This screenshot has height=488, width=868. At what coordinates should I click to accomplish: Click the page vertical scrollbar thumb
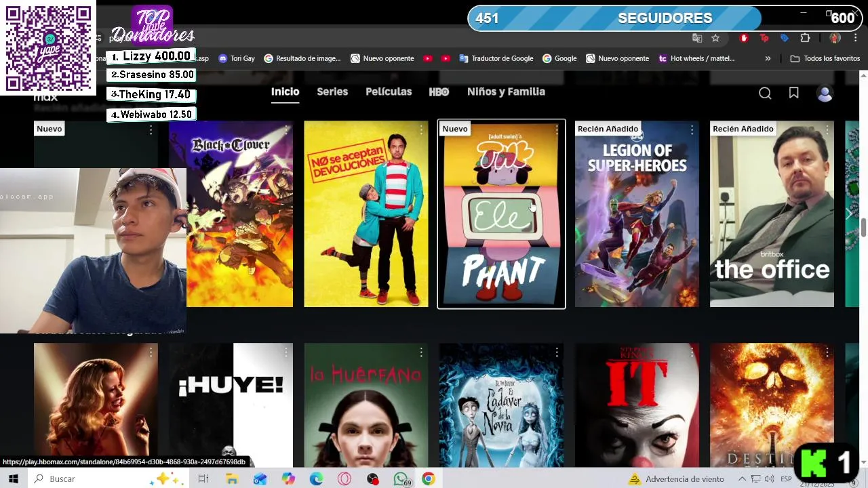[x=863, y=228]
